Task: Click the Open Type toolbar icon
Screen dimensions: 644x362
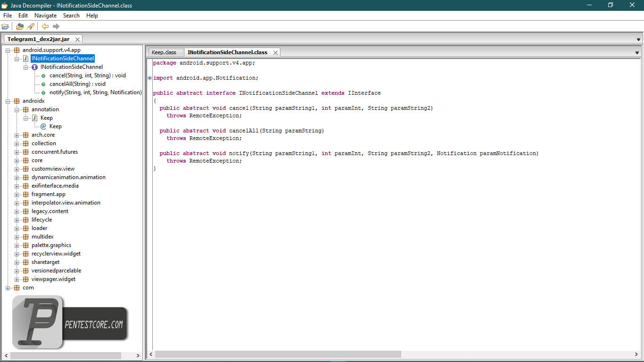Action: pos(20,26)
